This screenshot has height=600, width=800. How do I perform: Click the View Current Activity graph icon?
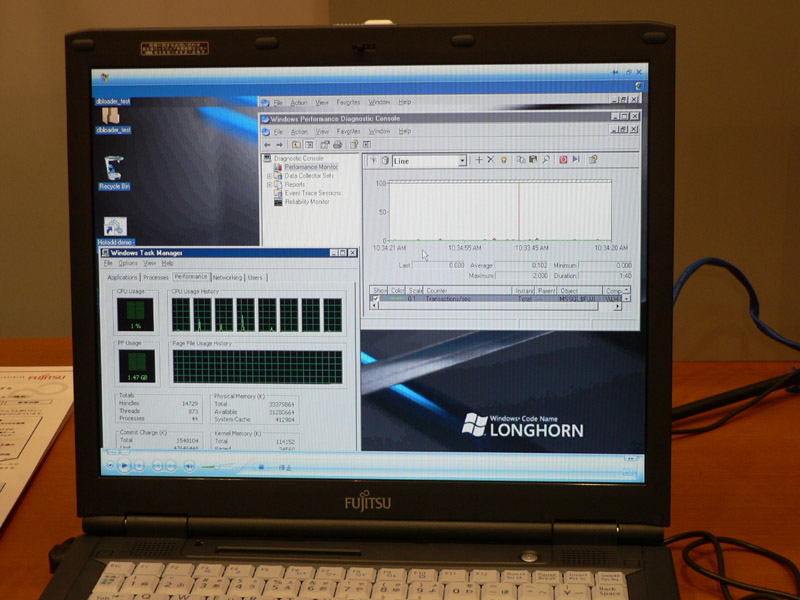click(373, 160)
